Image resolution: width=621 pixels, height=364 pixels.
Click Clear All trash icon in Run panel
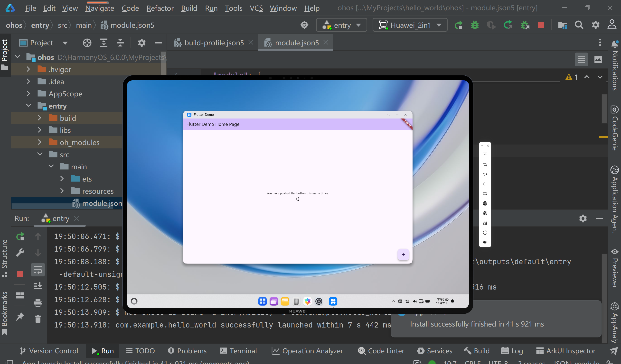click(x=38, y=319)
